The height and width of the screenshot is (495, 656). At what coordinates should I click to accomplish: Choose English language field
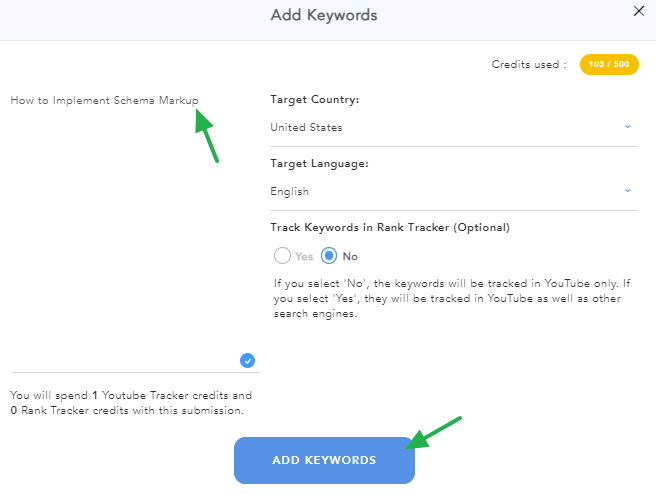click(454, 191)
